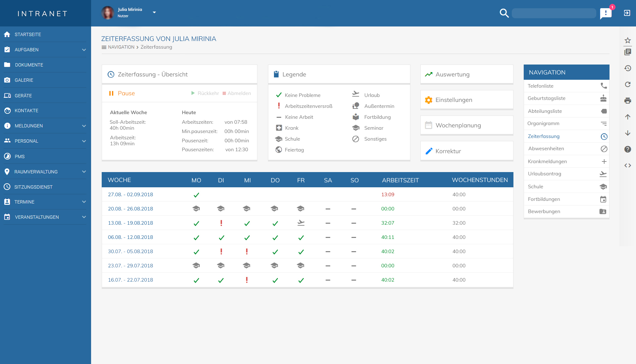
Task: Open the Einstellungen panel
Action: (x=467, y=100)
